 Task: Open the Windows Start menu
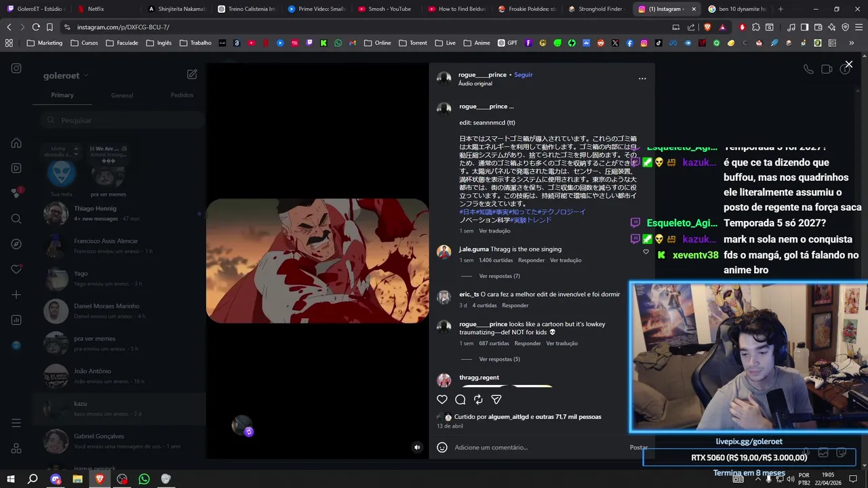[11, 479]
